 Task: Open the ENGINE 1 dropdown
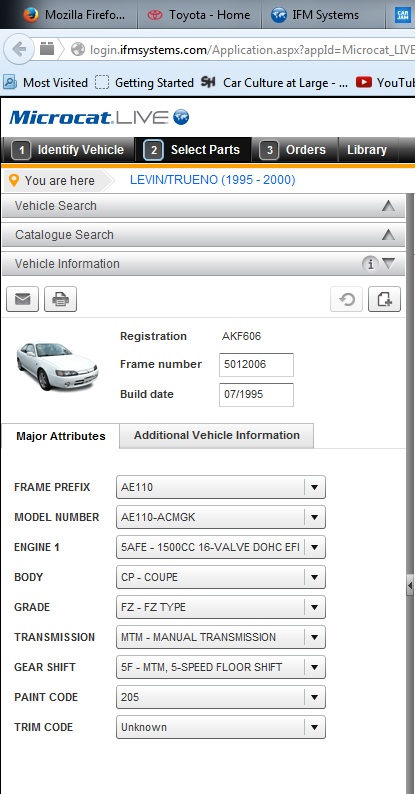pos(221,547)
